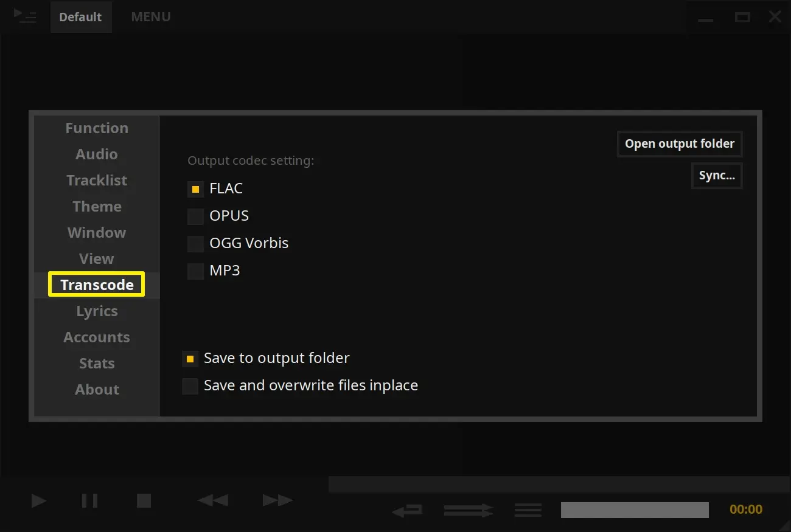Select the Window settings tab

[97, 233]
